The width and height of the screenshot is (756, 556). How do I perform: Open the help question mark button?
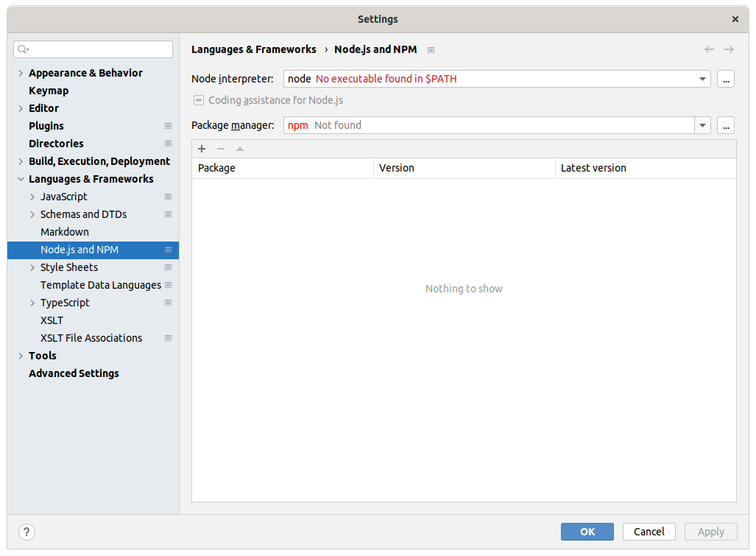tap(27, 532)
